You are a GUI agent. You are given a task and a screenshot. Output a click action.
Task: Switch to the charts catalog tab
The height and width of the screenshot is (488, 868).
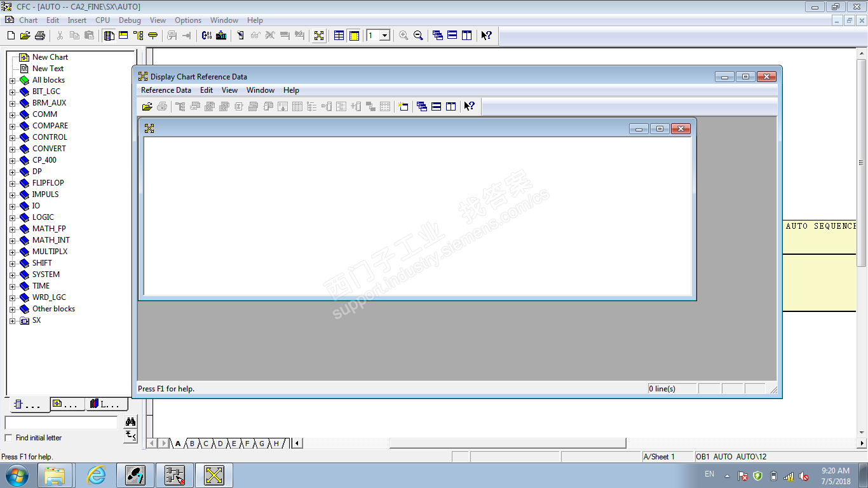(x=67, y=404)
